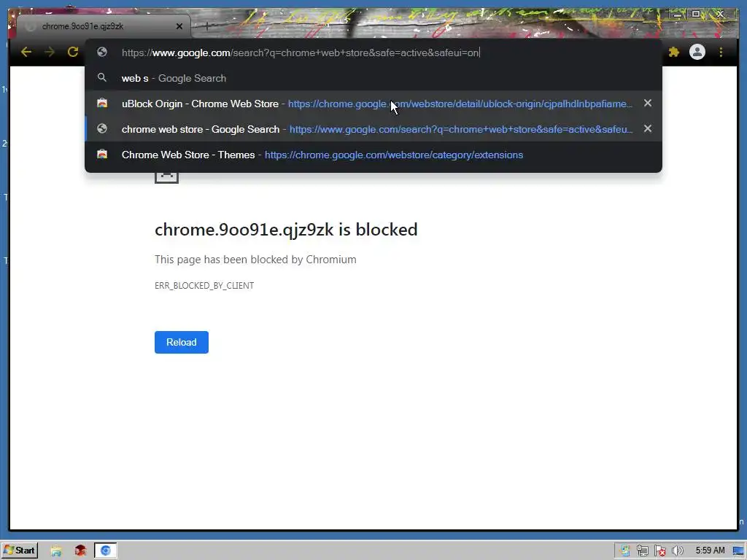Switch to the Chromium taskbar button
This screenshot has height=560, width=747.
tap(105, 551)
